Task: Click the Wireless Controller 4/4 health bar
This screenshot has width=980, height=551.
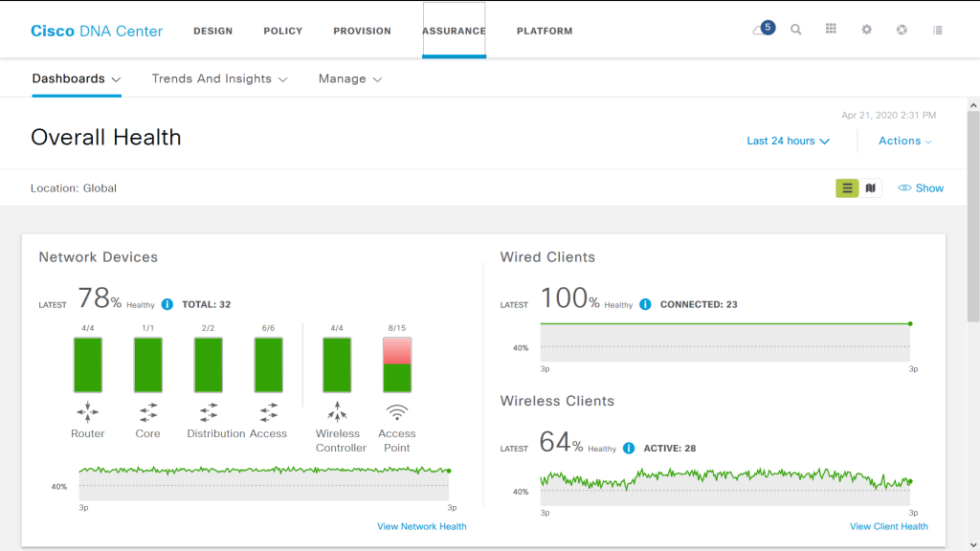Action: (x=337, y=364)
